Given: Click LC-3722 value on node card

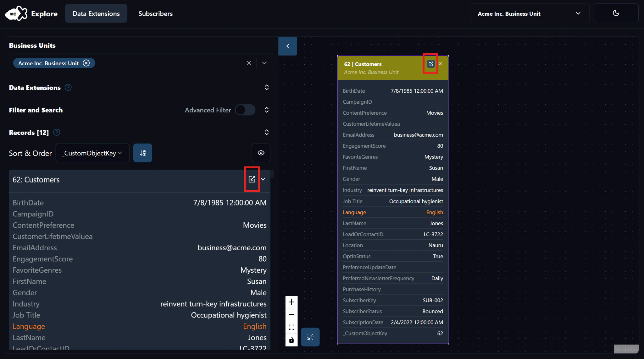Looking at the screenshot, I should tap(433, 234).
